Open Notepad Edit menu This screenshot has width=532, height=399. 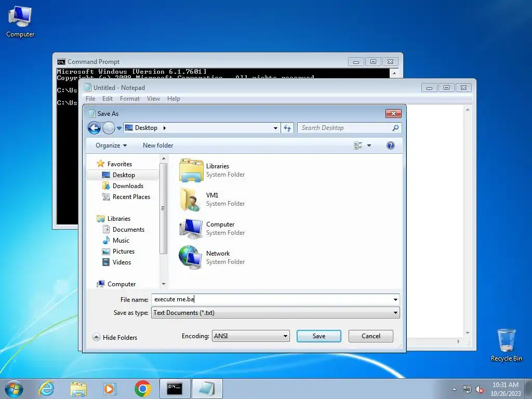click(x=107, y=99)
